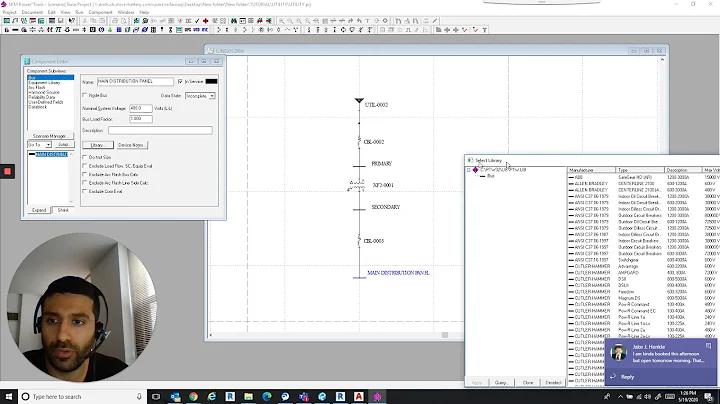
Task: Click the bus bar tool icon
Action: click(15, 30)
